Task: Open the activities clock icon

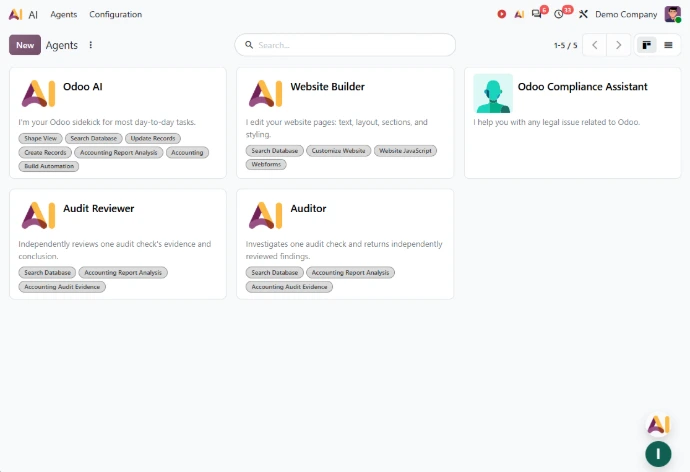Action: 559,14
